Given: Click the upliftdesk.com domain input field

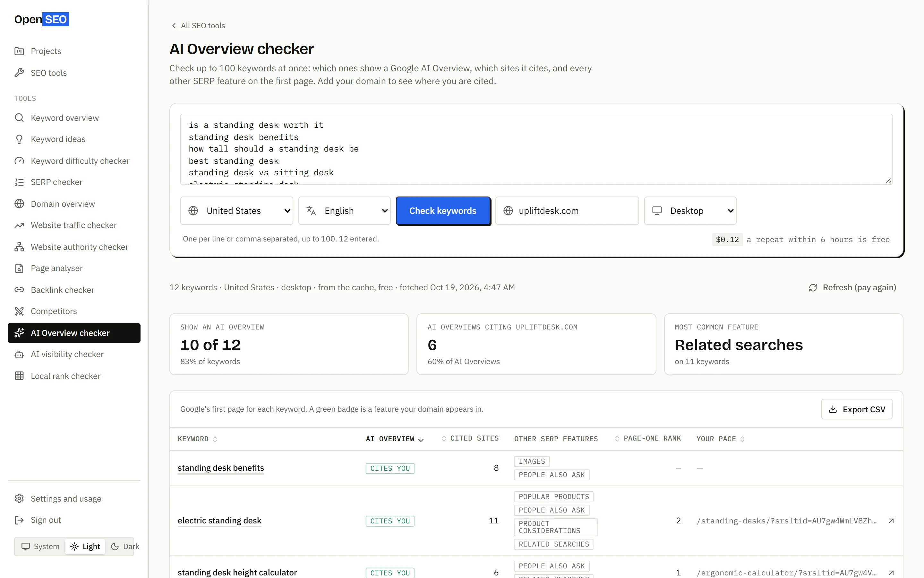Looking at the screenshot, I should (x=567, y=211).
